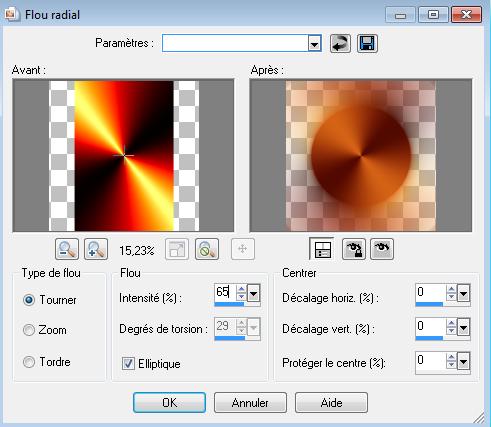Toggle the auto proof lock-eye icon
Image resolution: width=491 pixels, height=427 pixels.
point(354,249)
